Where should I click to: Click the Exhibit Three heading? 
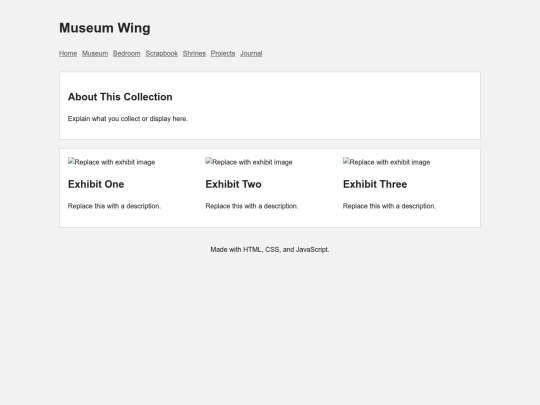click(375, 184)
